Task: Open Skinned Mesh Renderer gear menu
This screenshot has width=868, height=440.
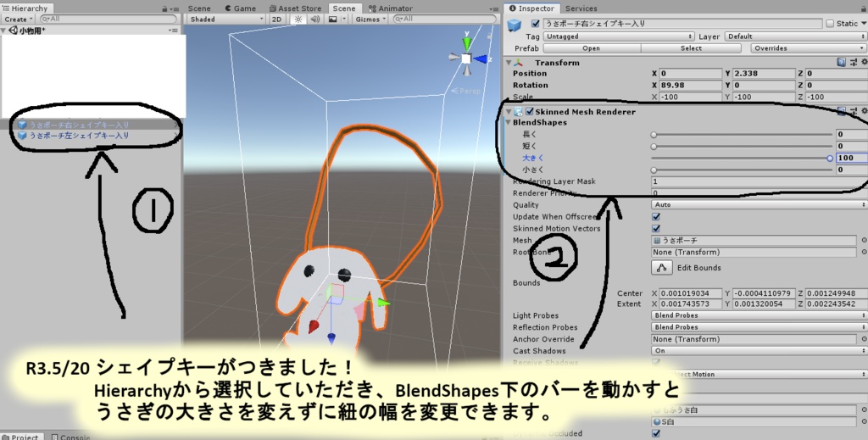Action: tap(864, 111)
